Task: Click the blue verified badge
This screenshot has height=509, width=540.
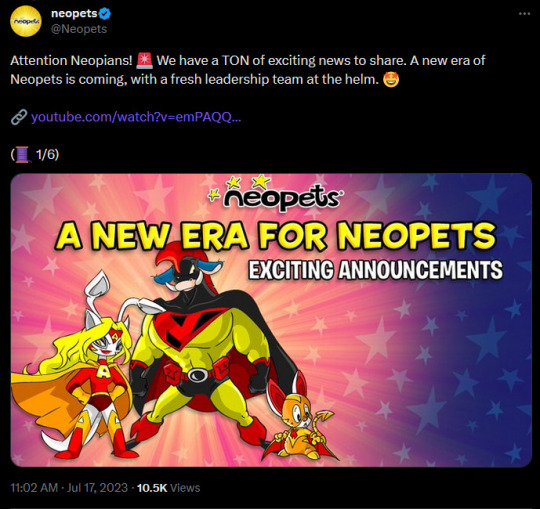Action: (105, 14)
